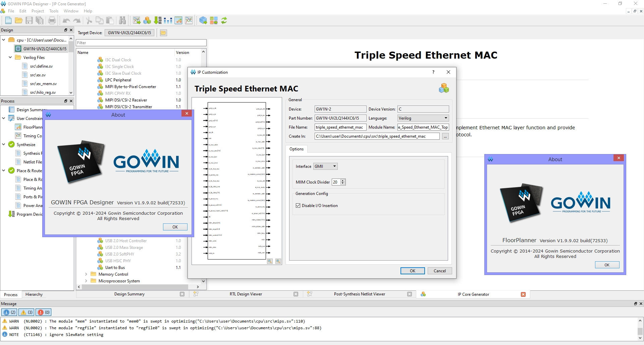
Task: Open the Interface dropdown showing GMII
Action: 325,166
